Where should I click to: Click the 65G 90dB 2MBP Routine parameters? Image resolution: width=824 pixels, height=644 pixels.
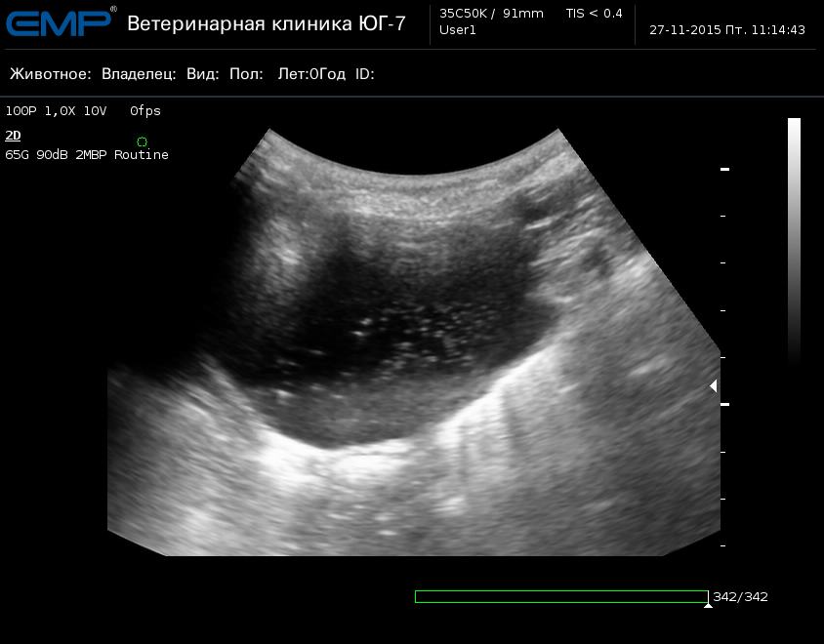pos(87,155)
